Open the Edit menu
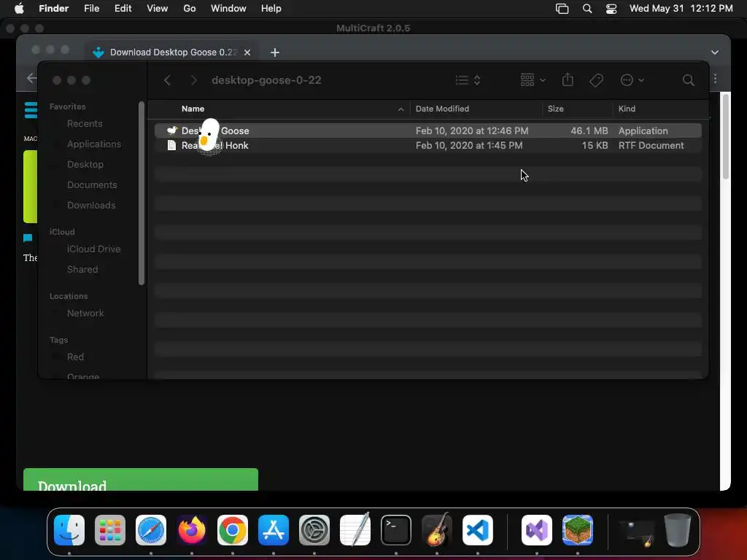The image size is (747, 560). click(123, 9)
